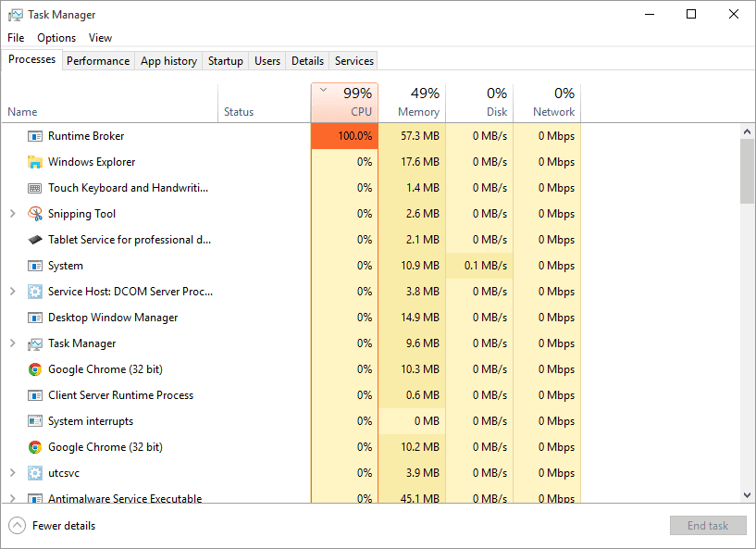Expand the Snipping Tool process group
756x549 pixels.
(13, 213)
